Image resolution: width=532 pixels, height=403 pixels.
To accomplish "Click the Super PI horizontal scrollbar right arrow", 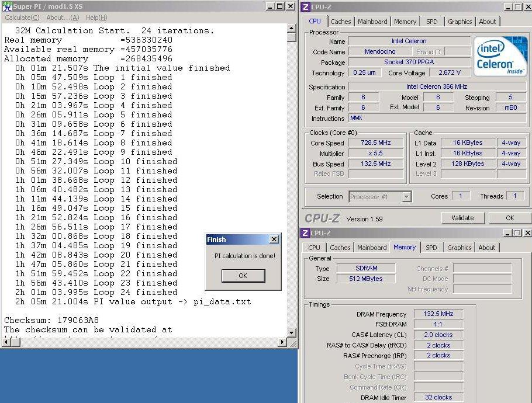I will tap(282, 342).
